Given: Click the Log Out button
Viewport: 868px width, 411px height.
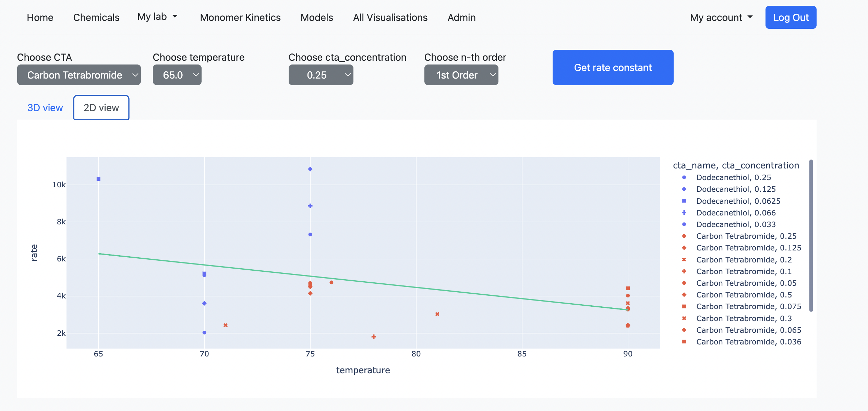Looking at the screenshot, I should 791,17.
